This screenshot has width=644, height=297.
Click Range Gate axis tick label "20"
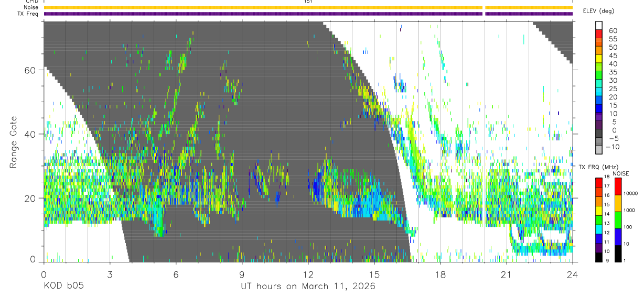point(30,198)
